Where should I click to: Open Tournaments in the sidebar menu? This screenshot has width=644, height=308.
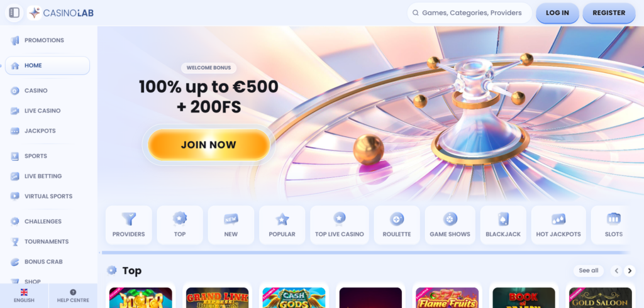click(x=48, y=241)
